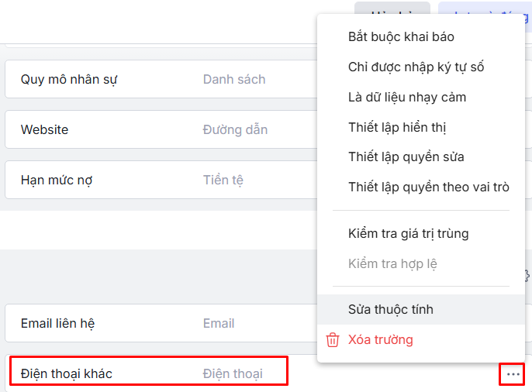Choose 'Chỉ được nhập ký tự số'

[416, 67]
